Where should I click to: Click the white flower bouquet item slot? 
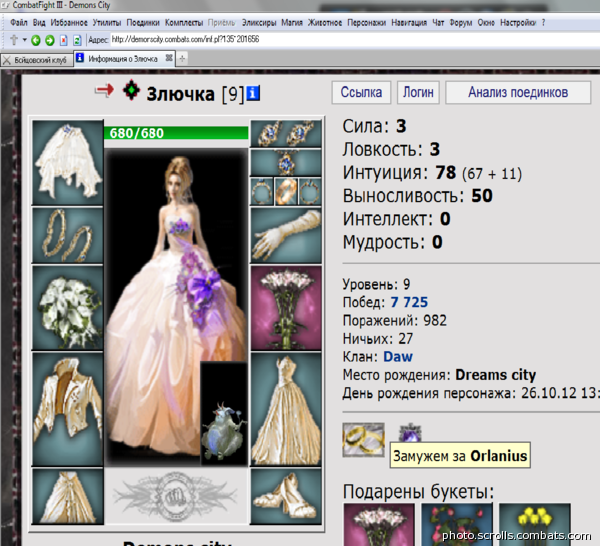point(68,308)
